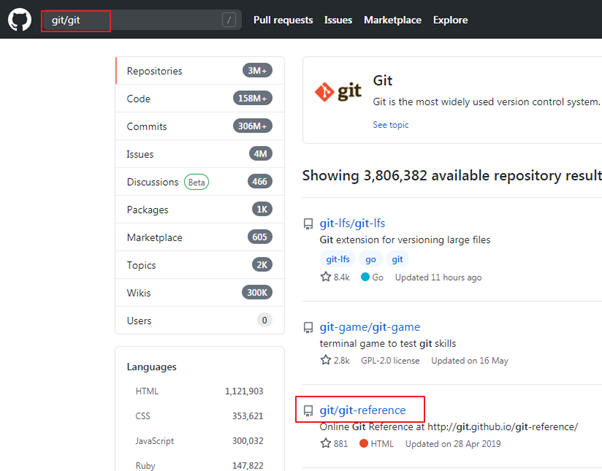Click the 3M+ count badge next to Repositories
Viewport: 602px width, 471px height.
tap(257, 71)
